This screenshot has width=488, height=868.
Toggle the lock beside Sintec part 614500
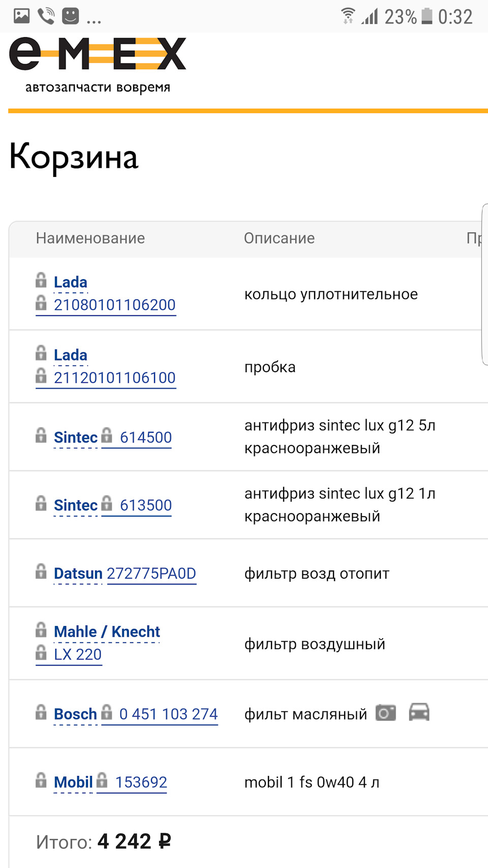(106, 436)
